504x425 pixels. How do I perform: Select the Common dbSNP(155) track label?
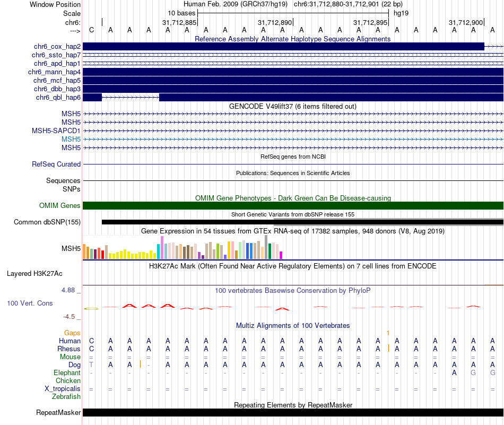pos(47,222)
